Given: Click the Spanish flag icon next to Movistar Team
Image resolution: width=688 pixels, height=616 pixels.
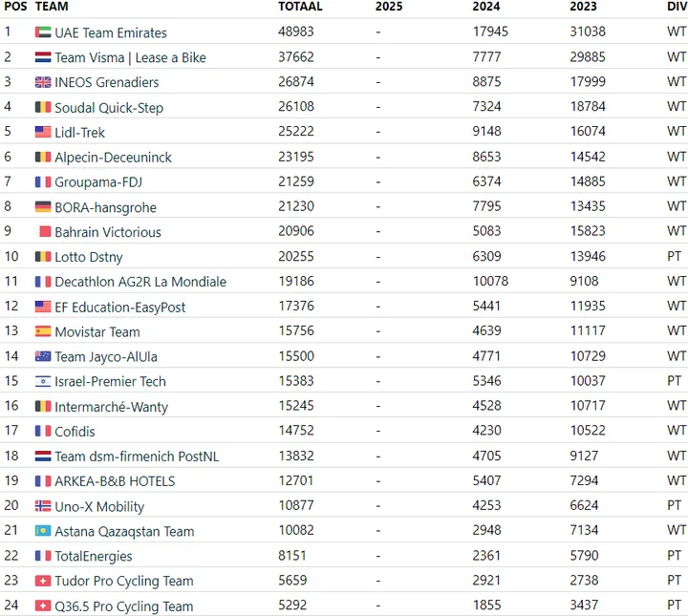Looking at the screenshot, I should coord(43,331).
